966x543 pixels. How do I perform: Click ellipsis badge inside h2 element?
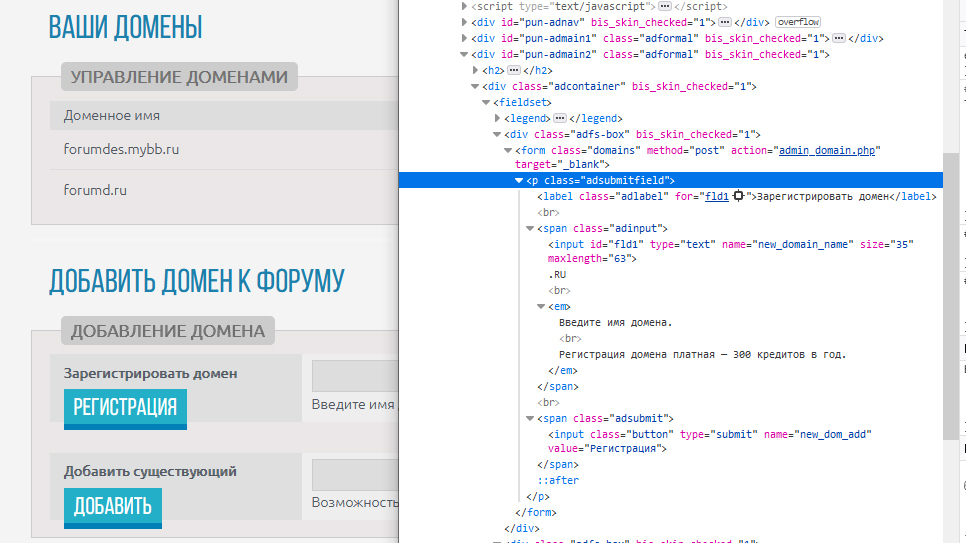pyautogui.click(x=514, y=70)
